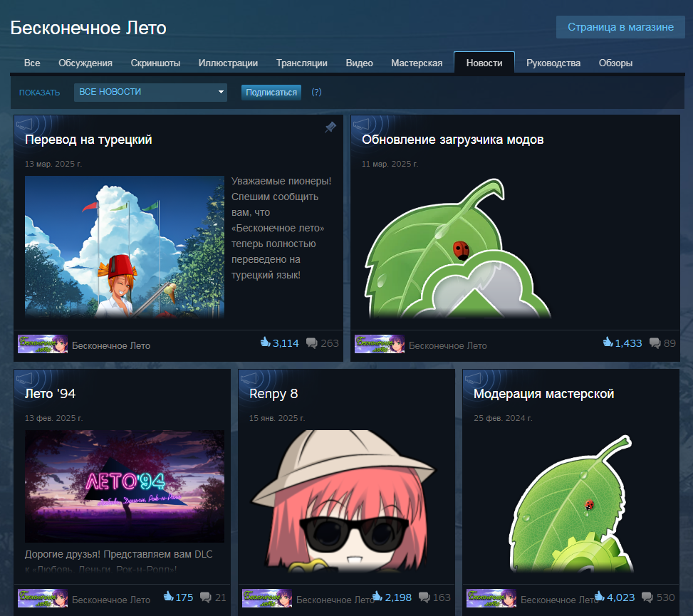
Task: Click author name under the Лето '94 post
Action: tap(111, 600)
